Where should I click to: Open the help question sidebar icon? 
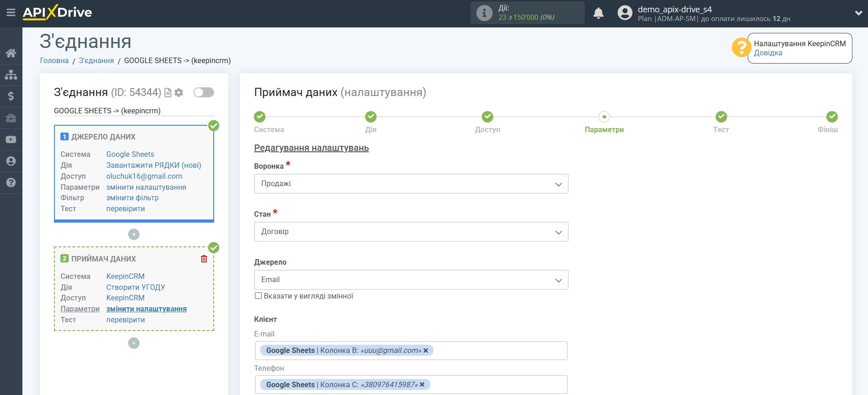pyautogui.click(x=11, y=182)
